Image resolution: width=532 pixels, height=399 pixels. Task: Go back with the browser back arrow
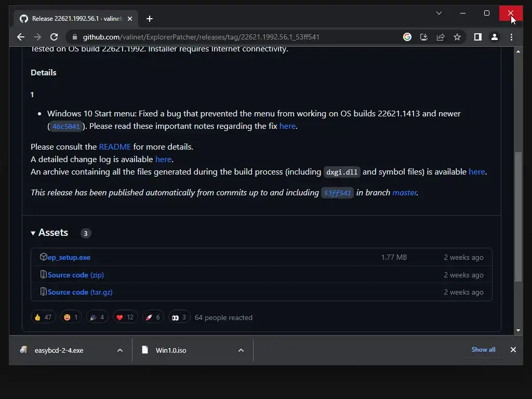[x=21, y=37]
